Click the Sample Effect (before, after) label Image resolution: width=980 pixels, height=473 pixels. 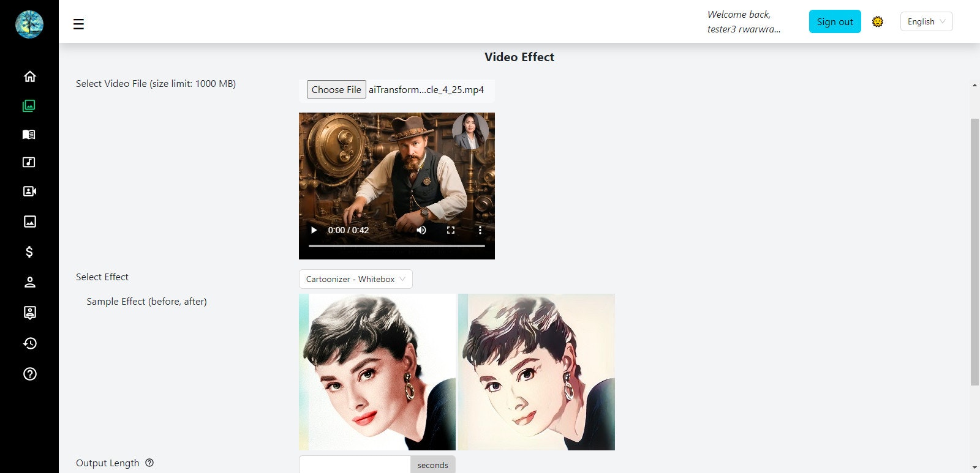(x=147, y=301)
